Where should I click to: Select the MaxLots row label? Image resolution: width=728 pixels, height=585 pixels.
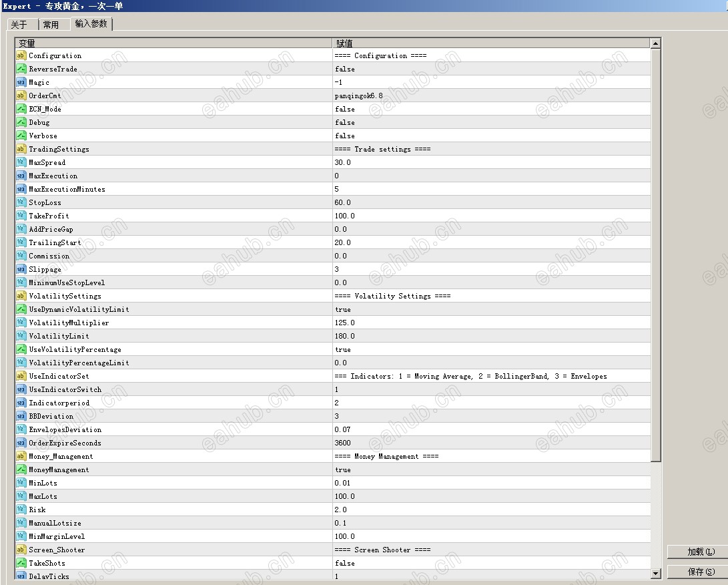(43, 496)
